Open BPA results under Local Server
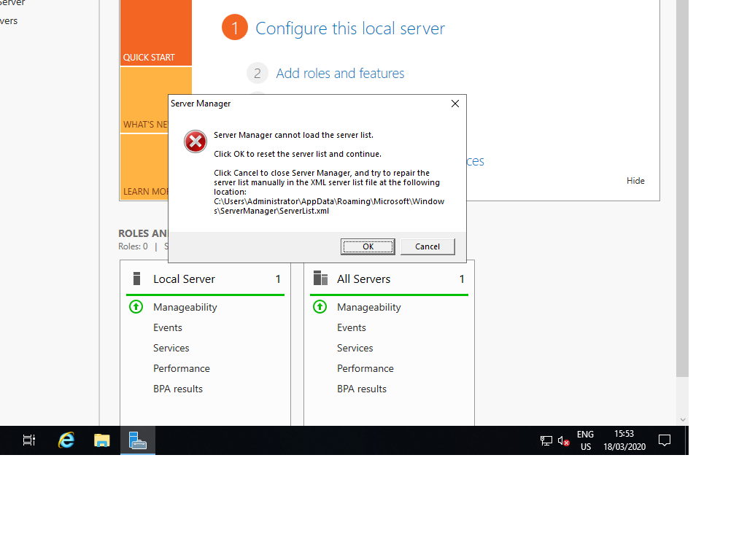This screenshot has width=747, height=560. tap(178, 389)
